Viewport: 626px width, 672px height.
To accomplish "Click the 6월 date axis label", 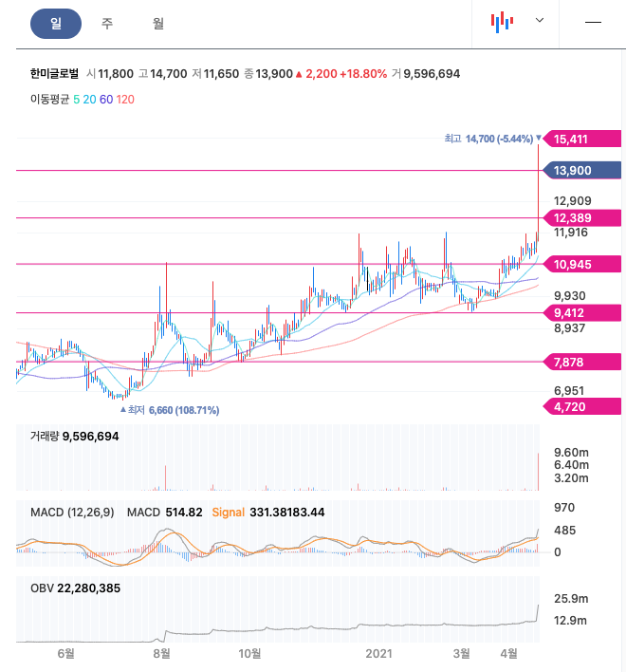I will point(65,654).
